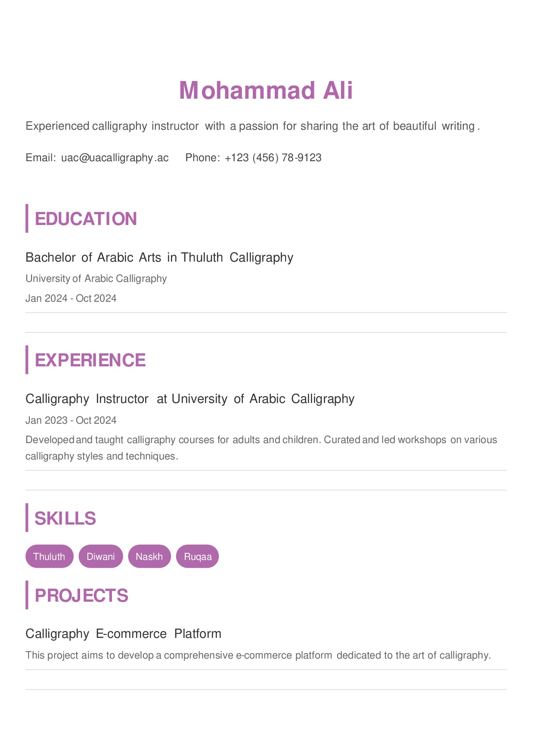Click the email address uac@uacalligraphy.ac
This screenshot has width=534, height=756.
point(115,158)
